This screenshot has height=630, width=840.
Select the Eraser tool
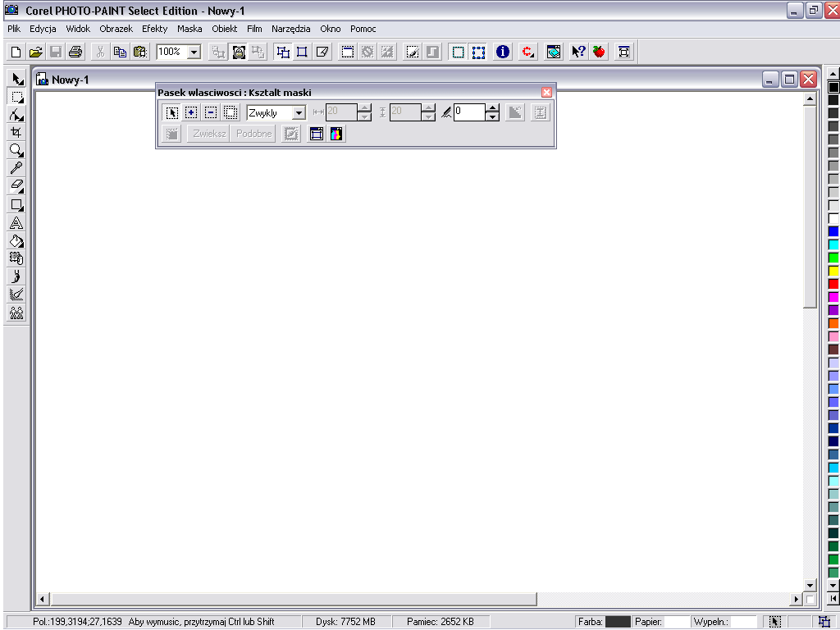click(16, 186)
